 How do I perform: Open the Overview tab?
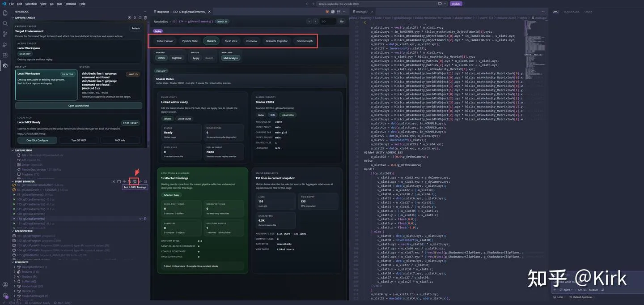pos(252,41)
